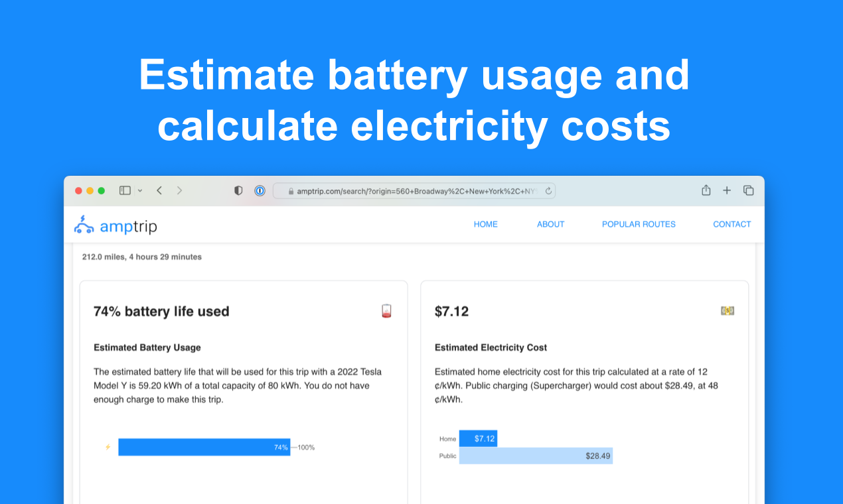Click the Home $7.12 cost bar
The height and width of the screenshot is (504, 843).
click(x=478, y=438)
